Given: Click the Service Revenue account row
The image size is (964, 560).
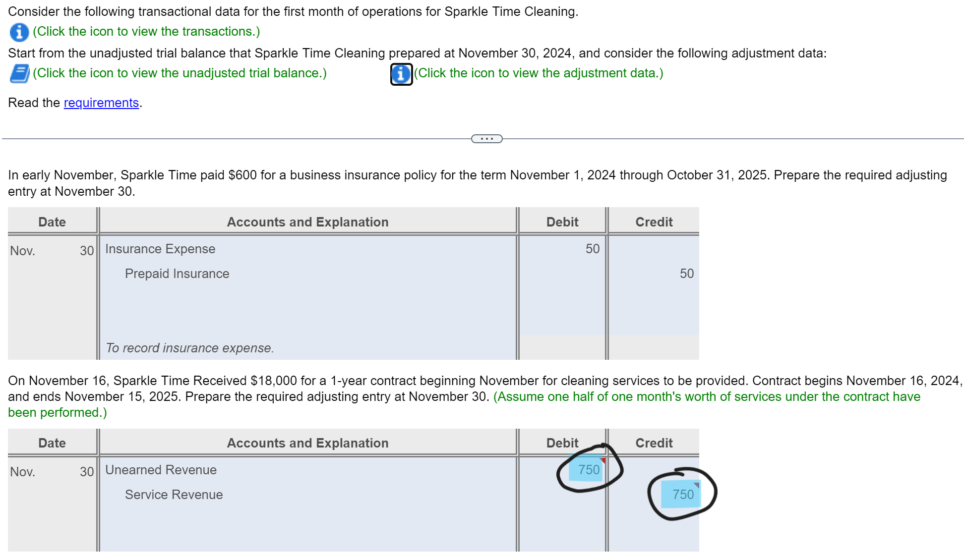Looking at the screenshot, I should tap(174, 494).
